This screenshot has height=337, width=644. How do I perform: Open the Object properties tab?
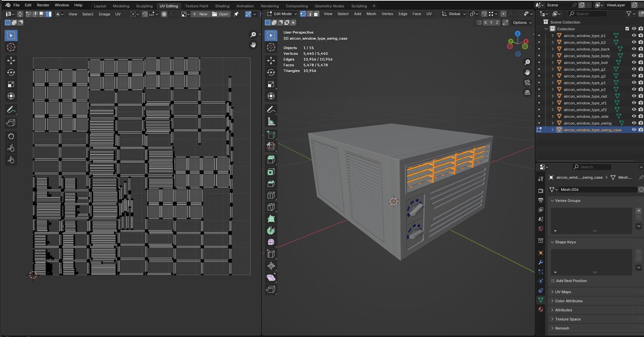tap(541, 253)
